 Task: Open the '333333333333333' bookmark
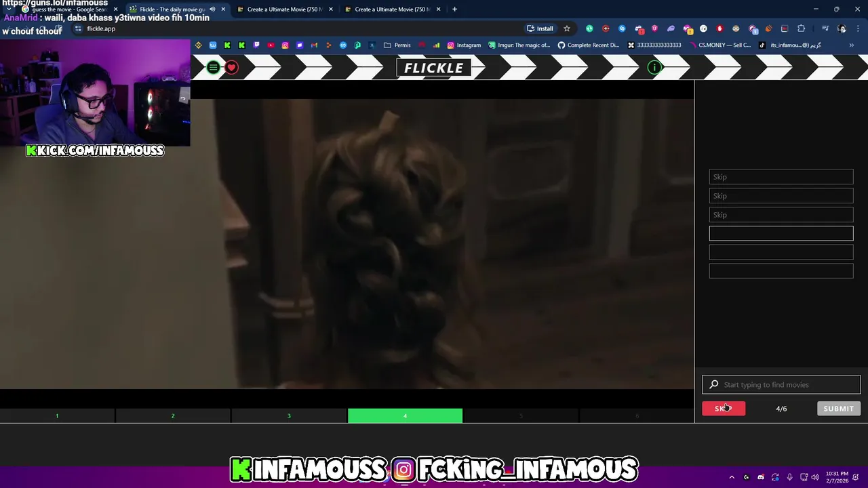654,45
